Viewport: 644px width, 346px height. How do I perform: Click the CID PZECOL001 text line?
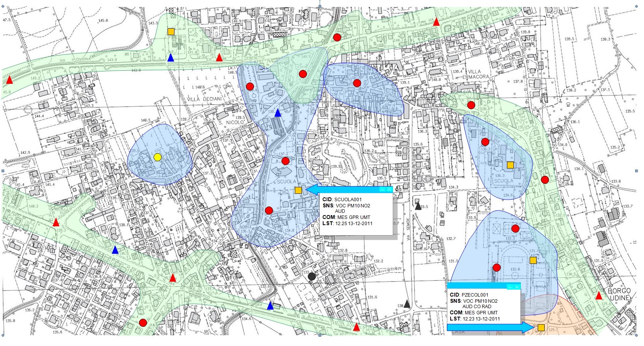[469, 295]
